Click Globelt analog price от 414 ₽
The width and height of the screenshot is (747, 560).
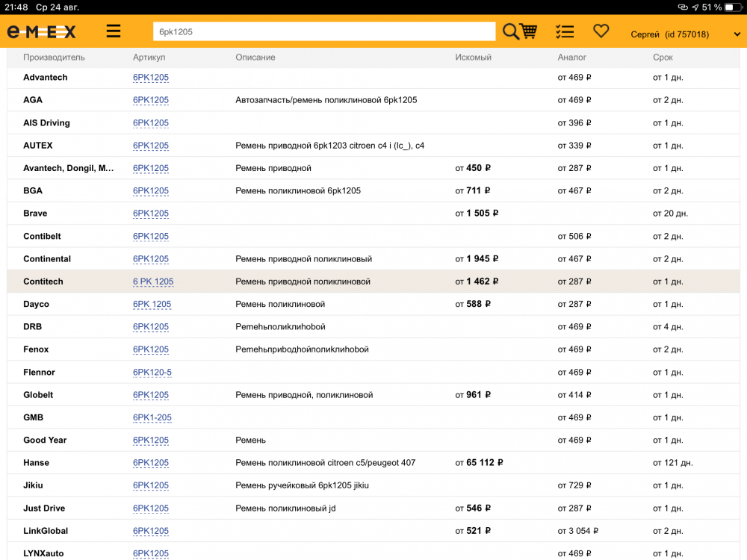tap(574, 395)
